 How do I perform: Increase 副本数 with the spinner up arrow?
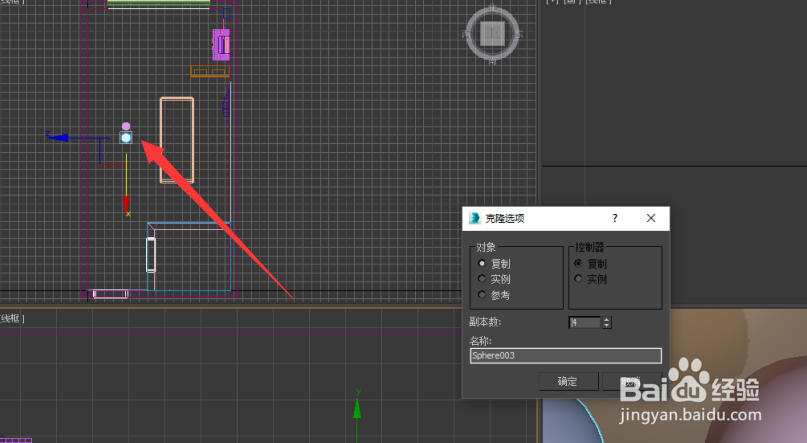[x=607, y=320]
